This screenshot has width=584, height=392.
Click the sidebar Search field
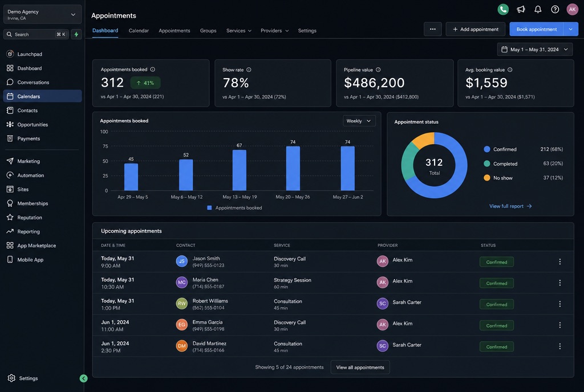click(x=36, y=34)
